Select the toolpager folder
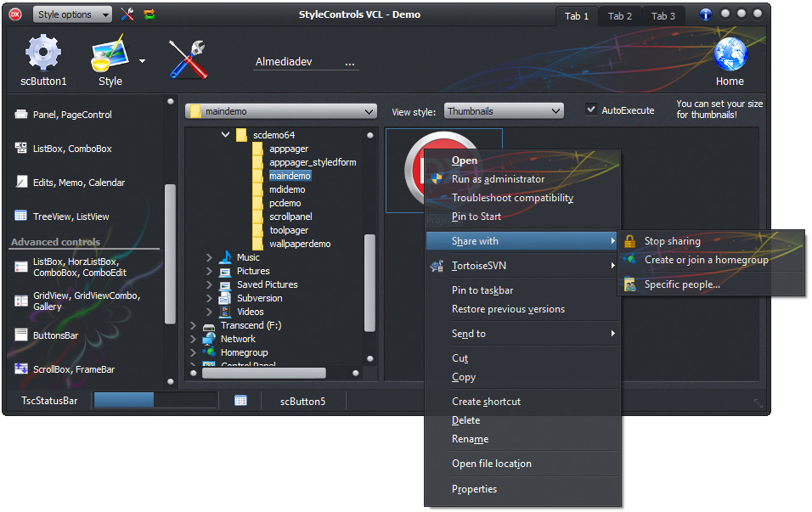 [x=289, y=230]
